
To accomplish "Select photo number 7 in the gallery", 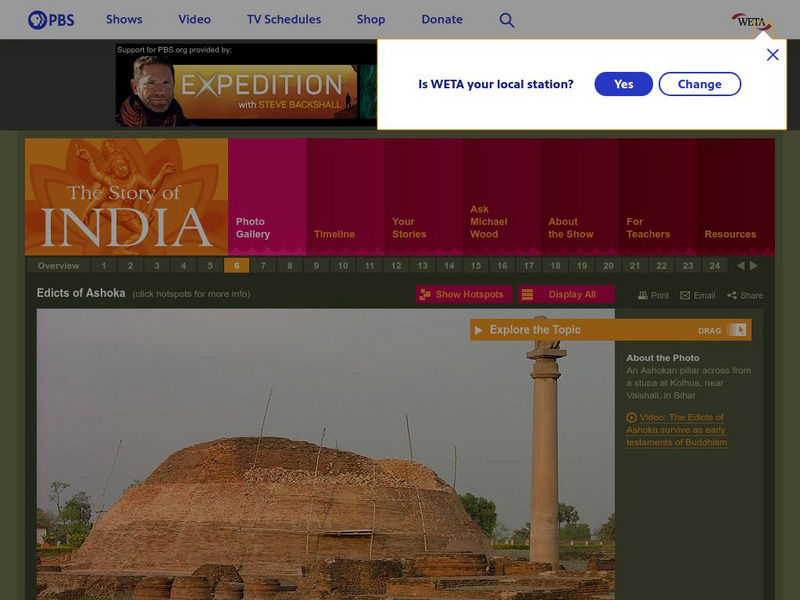I will coord(262,267).
